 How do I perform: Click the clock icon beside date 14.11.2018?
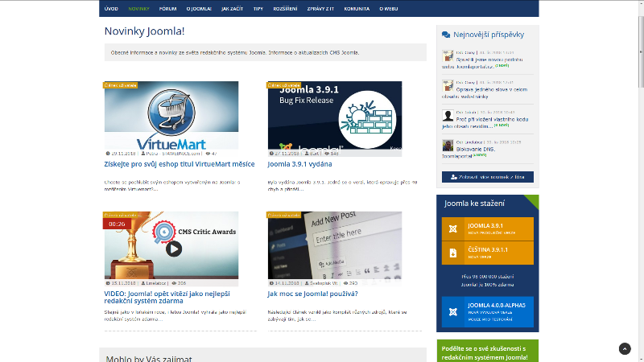[271, 283]
